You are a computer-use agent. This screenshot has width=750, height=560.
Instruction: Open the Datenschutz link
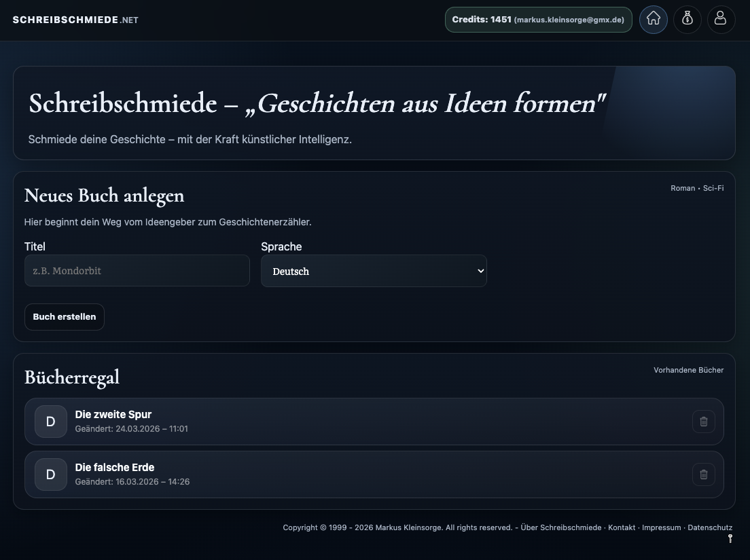coord(710,527)
